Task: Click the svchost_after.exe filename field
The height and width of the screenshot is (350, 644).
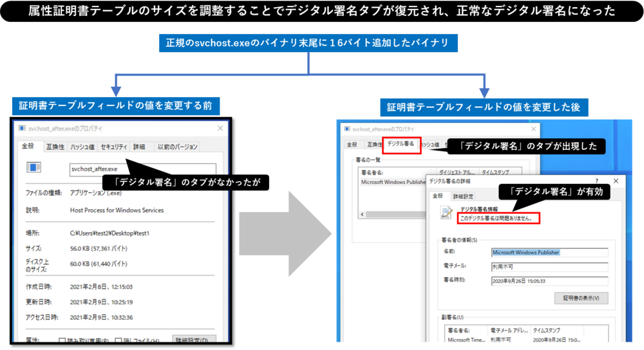Action: coord(142,169)
